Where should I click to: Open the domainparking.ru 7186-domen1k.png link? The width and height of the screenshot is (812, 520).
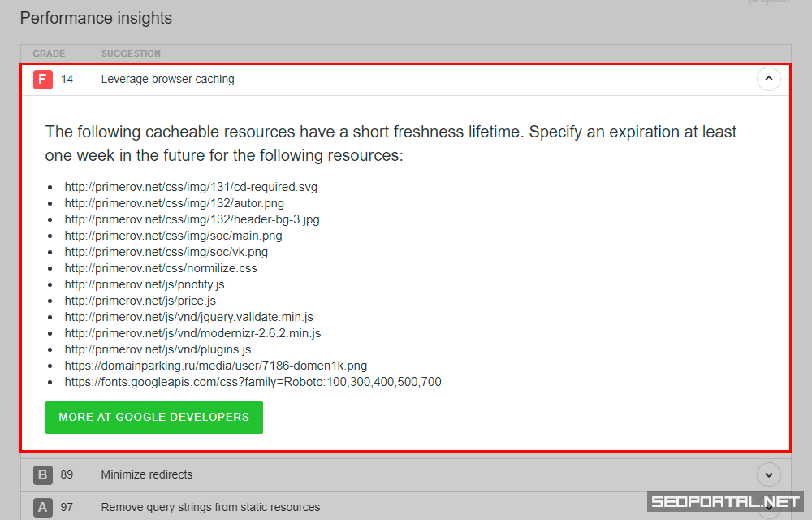point(216,366)
